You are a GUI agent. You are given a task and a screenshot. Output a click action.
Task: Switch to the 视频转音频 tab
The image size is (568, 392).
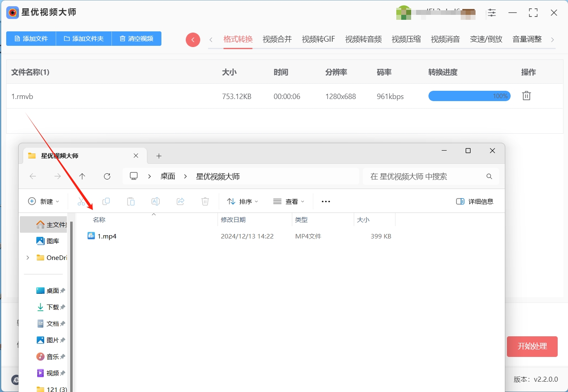(x=363, y=39)
